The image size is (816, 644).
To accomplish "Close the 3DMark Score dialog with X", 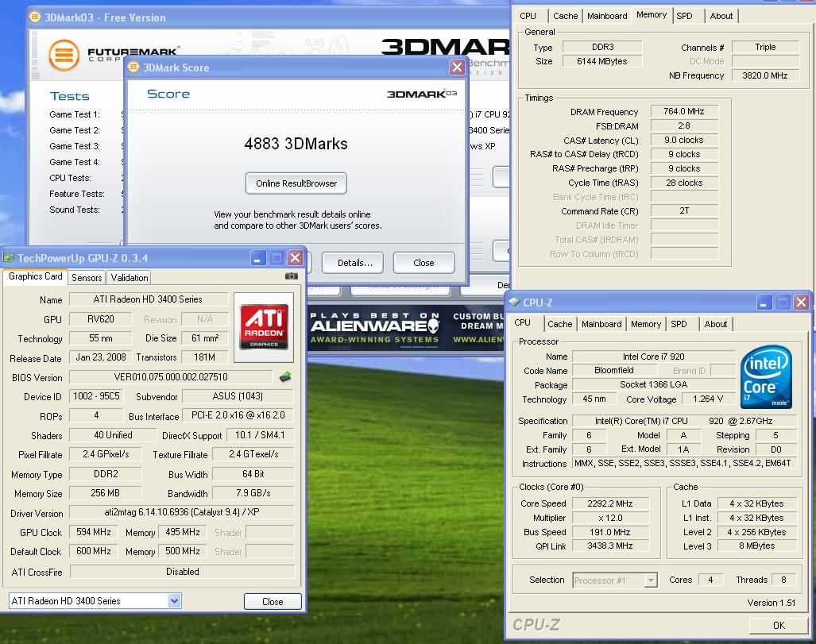I will tap(457, 67).
